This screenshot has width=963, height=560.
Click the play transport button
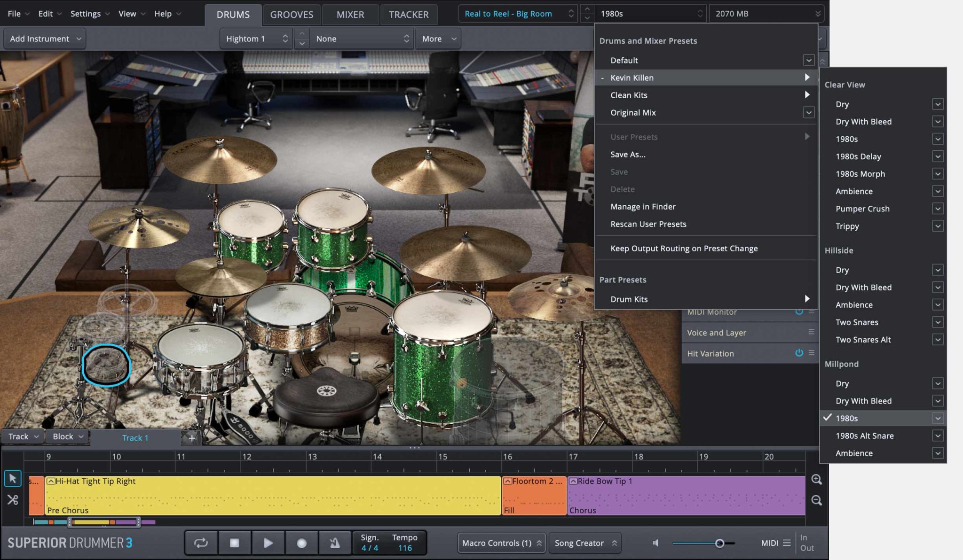[x=268, y=543]
